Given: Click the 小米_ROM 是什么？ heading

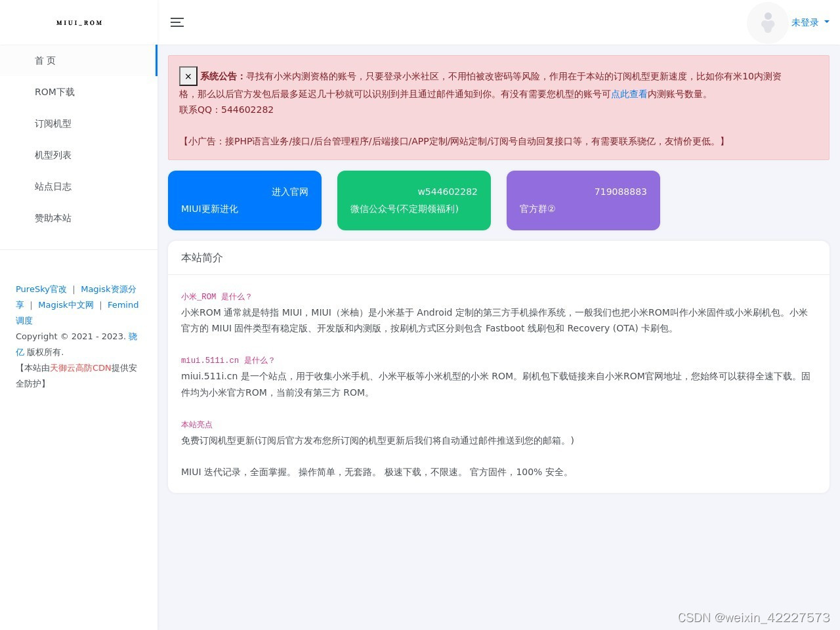Looking at the screenshot, I should point(217,297).
